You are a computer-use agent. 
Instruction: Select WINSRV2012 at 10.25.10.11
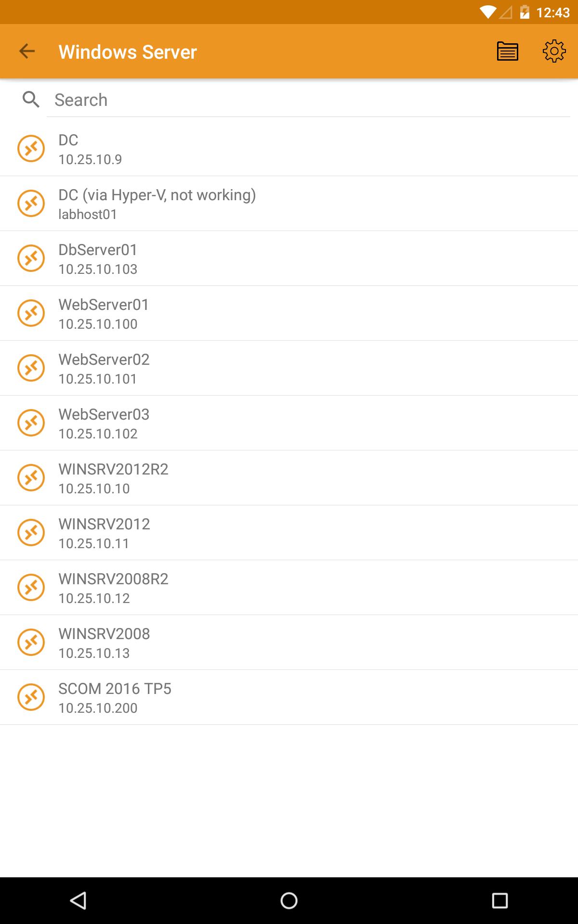(289, 533)
